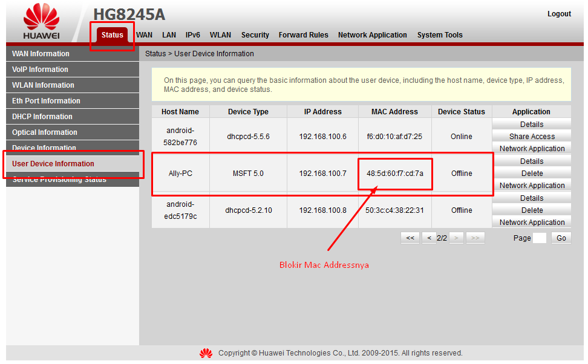Click Offline status of Ally-PC
588x364 pixels.
(462, 173)
